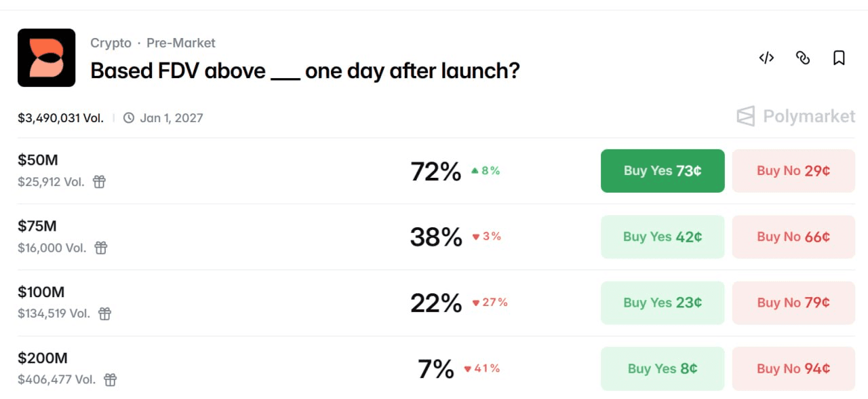Image resolution: width=868 pixels, height=399 pixels.
Task: Open the Pre-Market category link
Action: pos(180,43)
